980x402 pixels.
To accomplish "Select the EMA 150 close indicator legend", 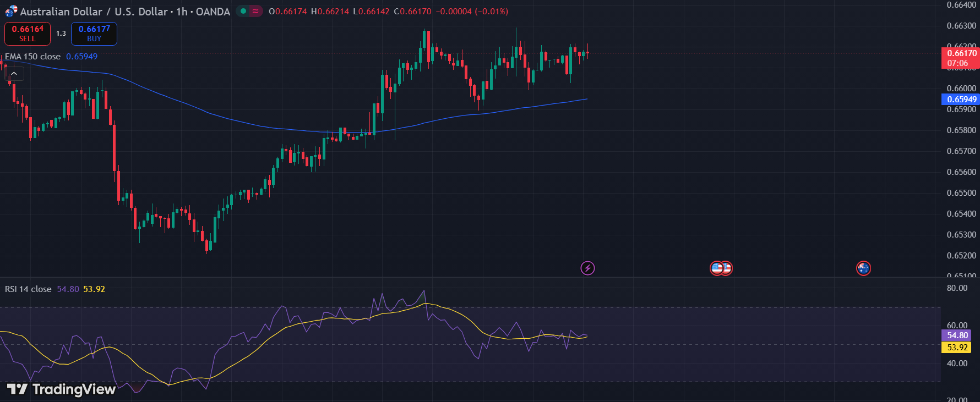I will 33,57.
